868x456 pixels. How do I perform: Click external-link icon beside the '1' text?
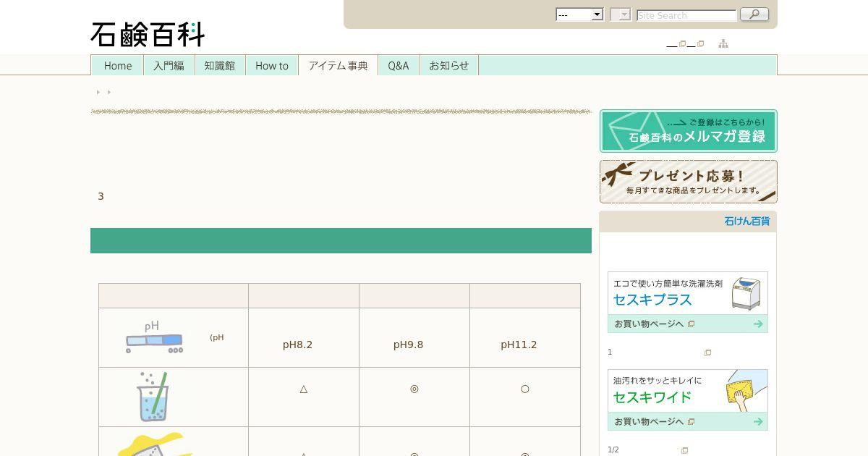pyautogui.click(x=707, y=353)
